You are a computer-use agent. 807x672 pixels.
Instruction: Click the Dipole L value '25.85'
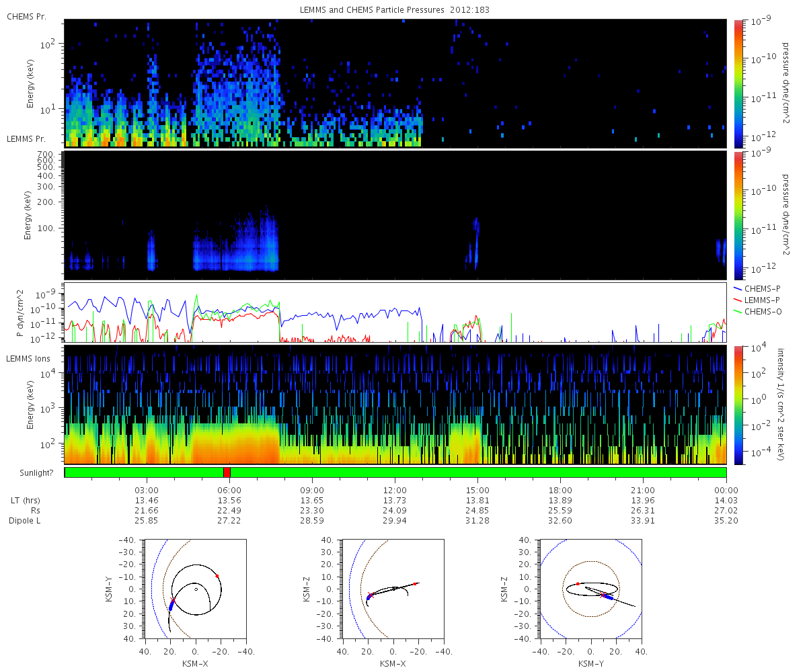[147, 521]
